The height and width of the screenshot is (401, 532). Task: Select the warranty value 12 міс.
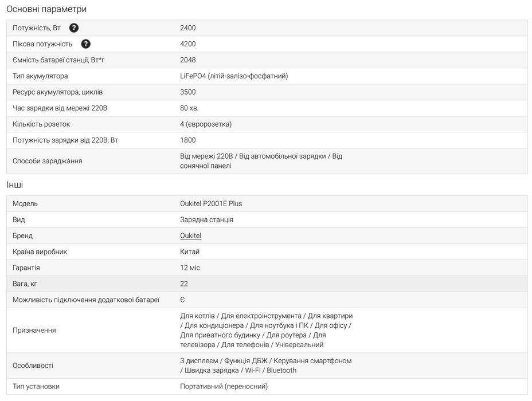coord(191,268)
